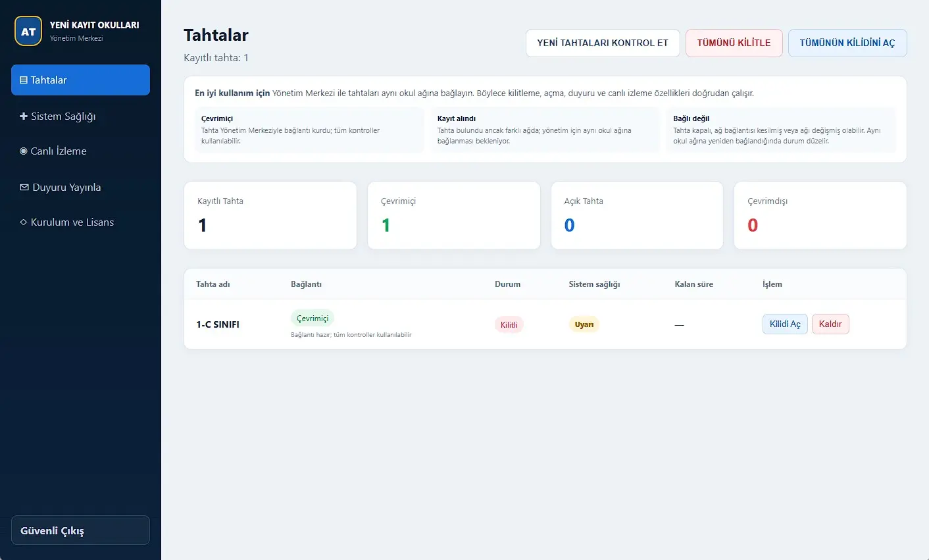
Task: Click the Kayıt alındı info box
Action: point(545,130)
